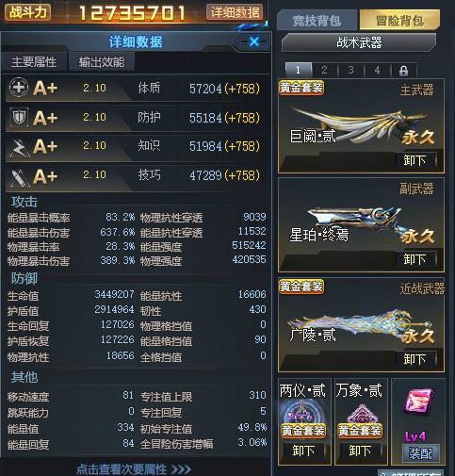Click the pink Lv4 chip icon
Viewport: 455px width, 476px height.
[419, 402]
